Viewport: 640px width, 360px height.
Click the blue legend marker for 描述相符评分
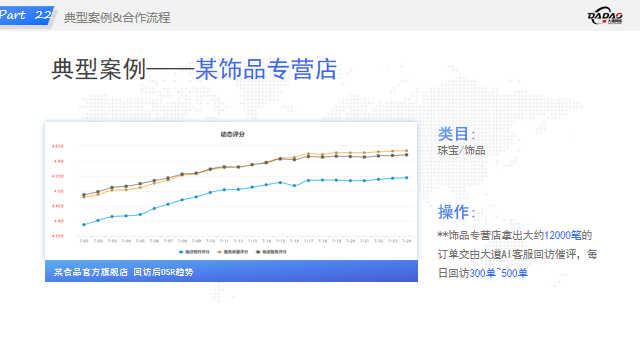[x=181, y=252]
